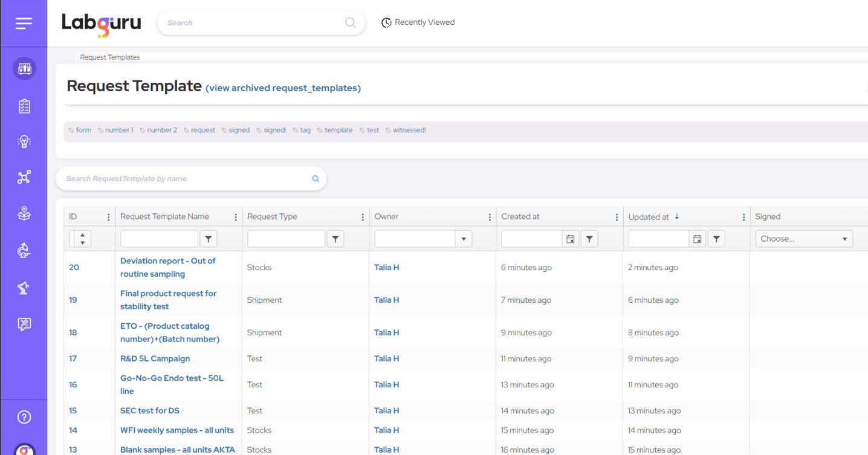This screenshot has width=868, height=455.
Task: Click the help question mark icon in sidebar
Action: pyautogui.click(x=24, y=416)
